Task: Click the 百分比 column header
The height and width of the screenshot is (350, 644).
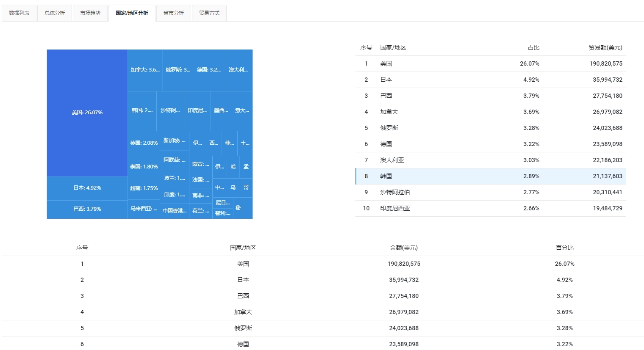Action: 565,248
